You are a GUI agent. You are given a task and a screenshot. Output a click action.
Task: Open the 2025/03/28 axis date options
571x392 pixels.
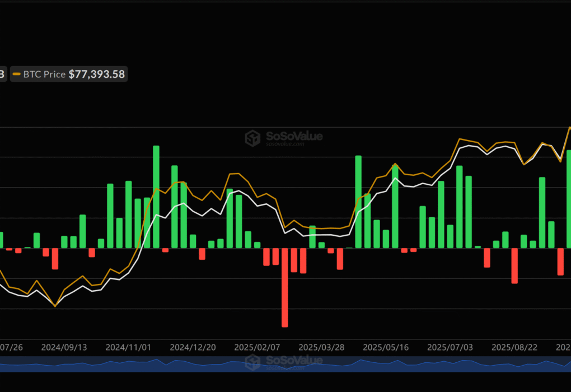coord(321,347)
